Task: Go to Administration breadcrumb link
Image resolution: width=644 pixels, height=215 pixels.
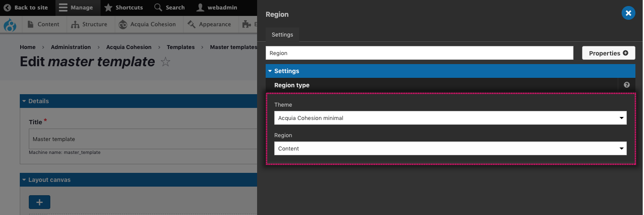Action: pyautogui.click(x=71, y=47)
